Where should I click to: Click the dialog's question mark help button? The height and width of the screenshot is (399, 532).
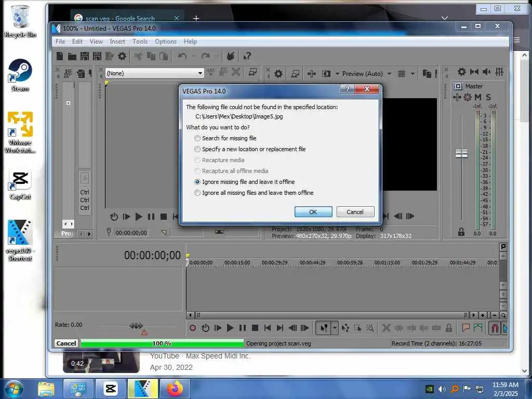tap(347, 89)
